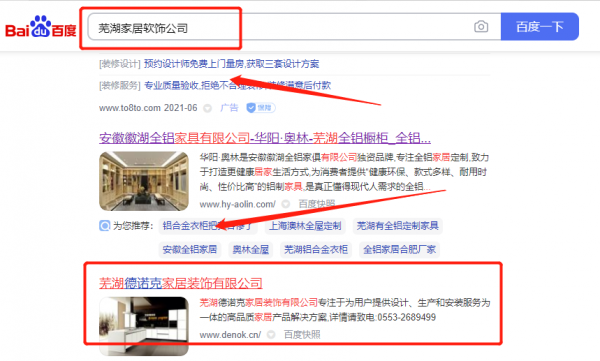Select 上海澳林全屋定制 suggestion tag
The width and height of the screenshot is (600, 361).
tap(305, 226)
